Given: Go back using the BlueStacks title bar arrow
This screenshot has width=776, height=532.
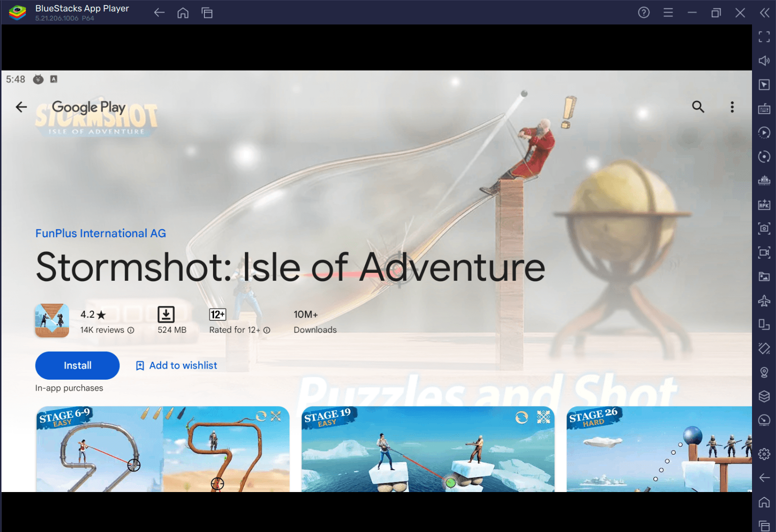Looking at the screenshot, I should [159, 12].
